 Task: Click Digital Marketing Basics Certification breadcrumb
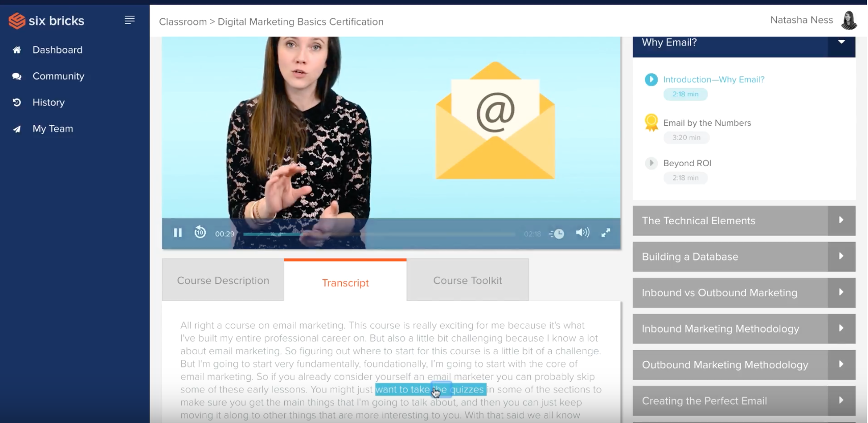(301, 22)
